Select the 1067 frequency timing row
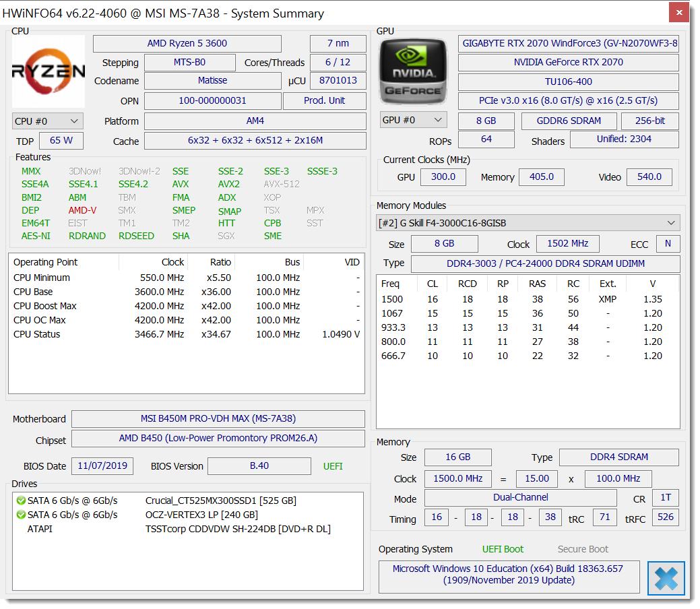Image resolution: width=700 pixels, height=609 pixels. click(528, 313)
